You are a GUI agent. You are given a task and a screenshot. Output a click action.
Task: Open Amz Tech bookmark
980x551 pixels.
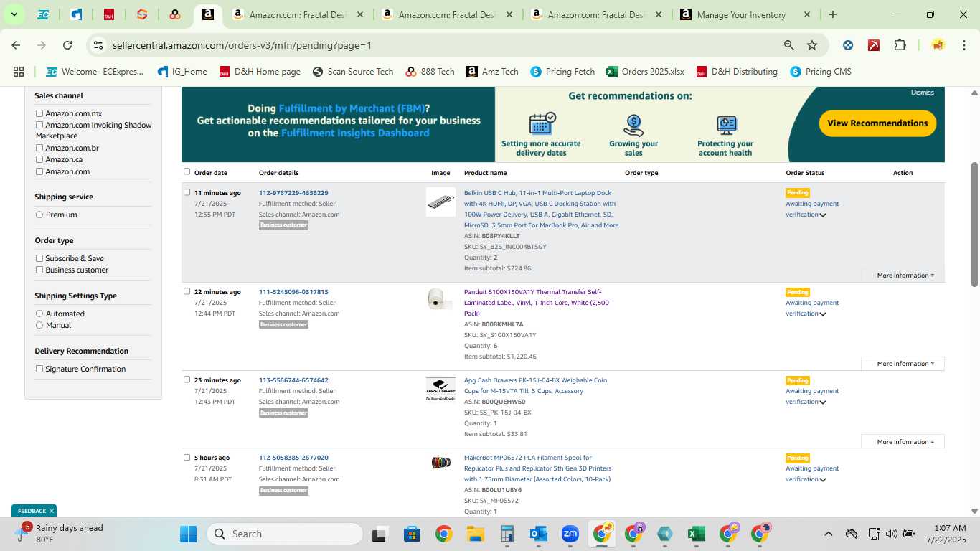pos(492,72)
